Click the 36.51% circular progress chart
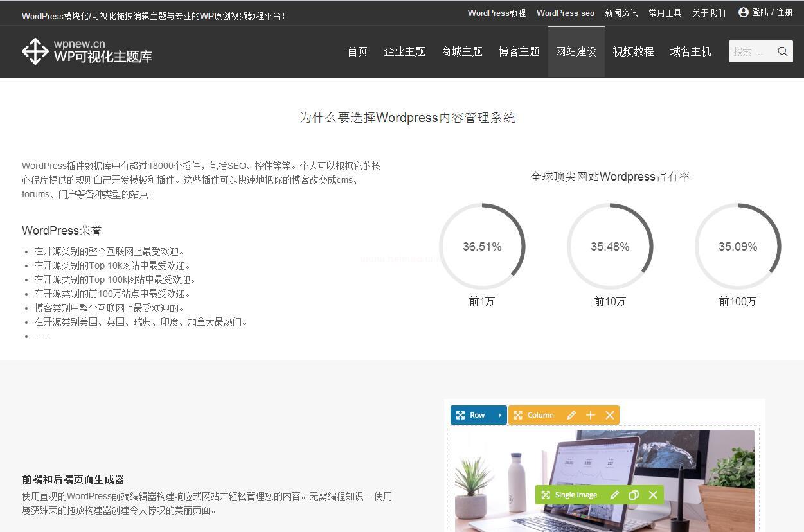This screenshot has width=804, height=532. coord(482,246)
